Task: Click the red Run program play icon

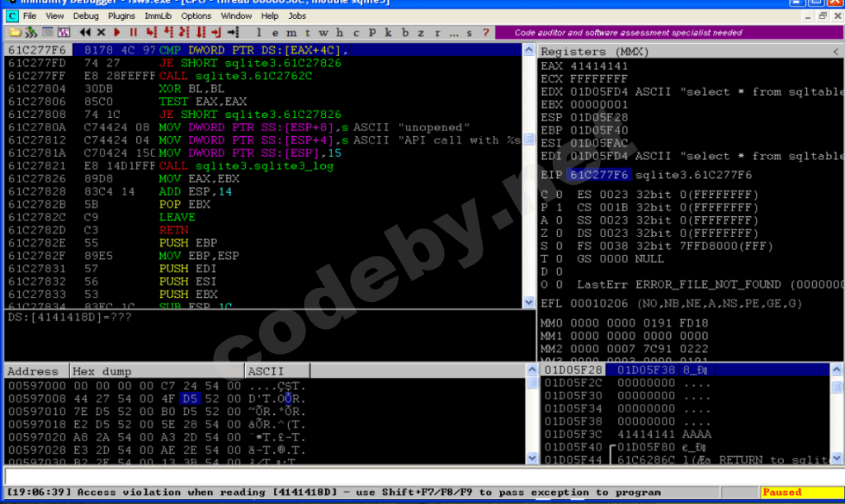Action: tap(117, 33)
